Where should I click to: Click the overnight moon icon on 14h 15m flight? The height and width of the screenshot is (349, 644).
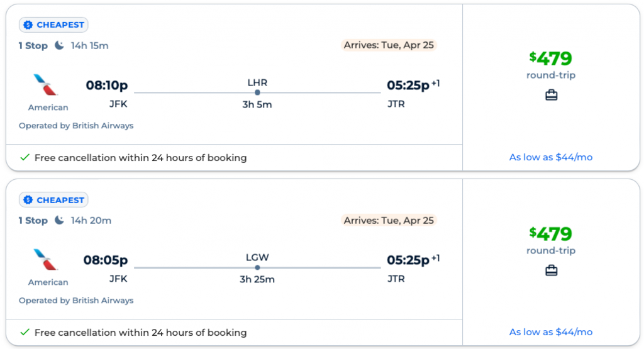point(59,45)
